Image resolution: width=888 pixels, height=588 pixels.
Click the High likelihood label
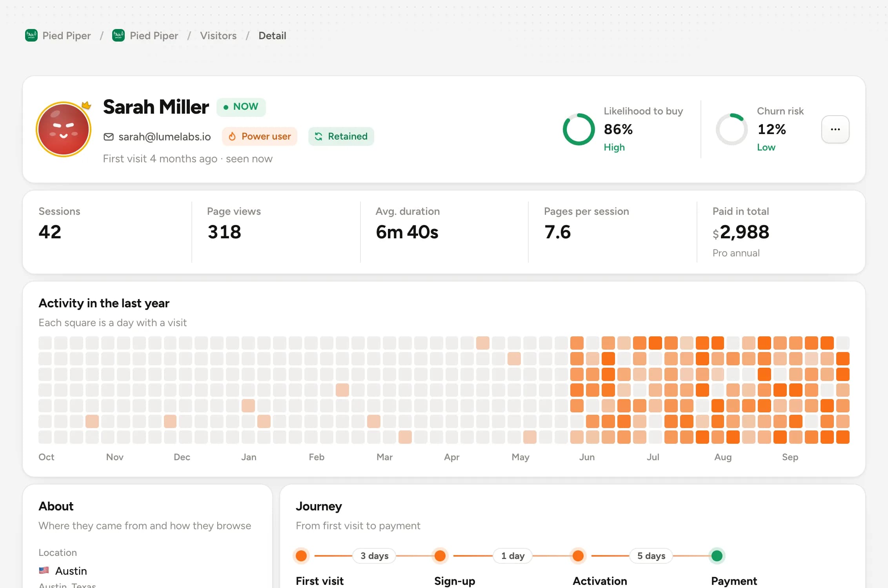tap(614, 147)
